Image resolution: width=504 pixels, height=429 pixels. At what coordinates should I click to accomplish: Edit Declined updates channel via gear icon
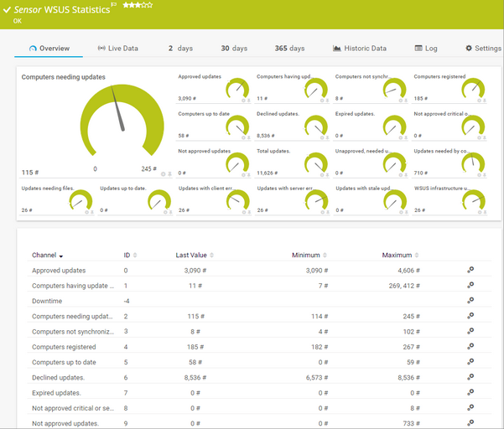pyautogui.click(x=470, y=377)
